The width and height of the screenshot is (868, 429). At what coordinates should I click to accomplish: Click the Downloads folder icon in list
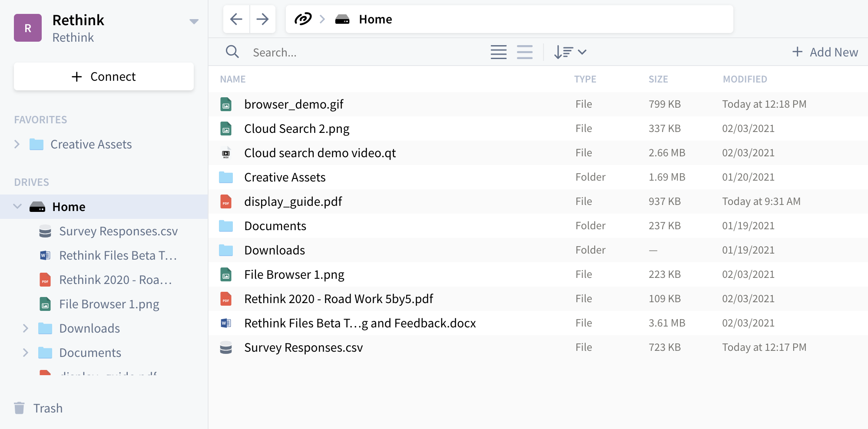(226, 250)
